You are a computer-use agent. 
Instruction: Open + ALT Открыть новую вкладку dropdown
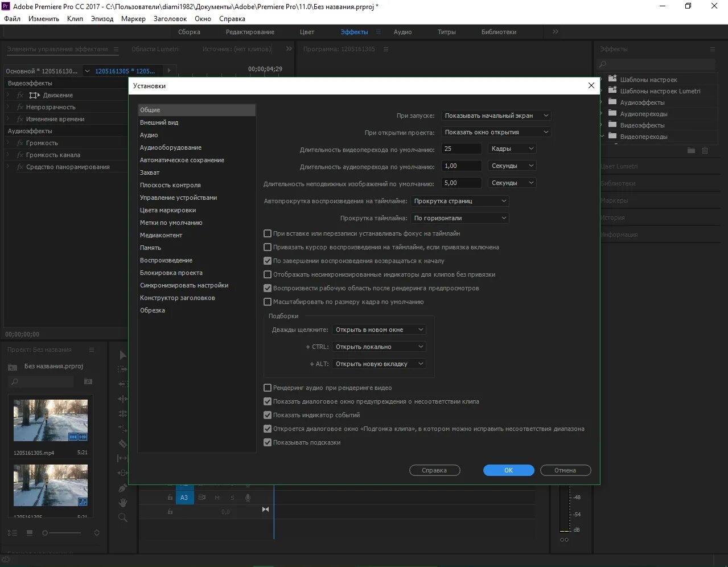(x=379, y=364)
